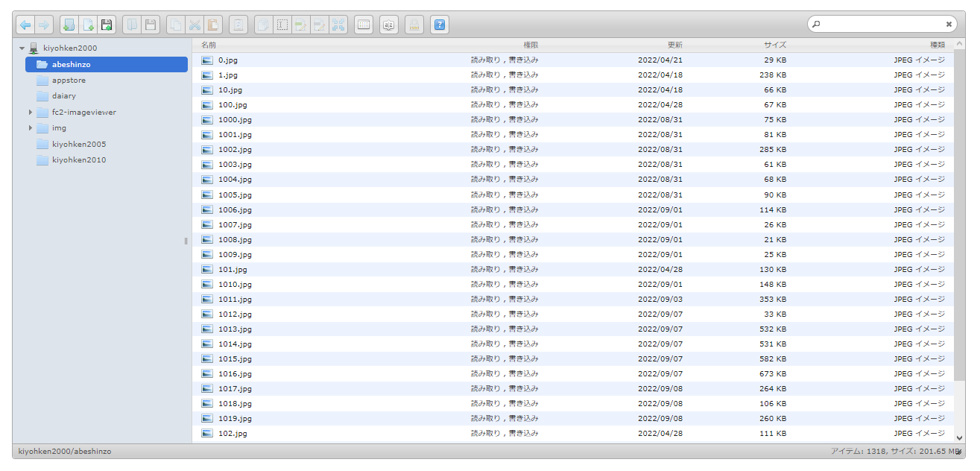980x471 pixels.
Task: Select the abeshinzo folder in tree
Action: click(107, 65)
